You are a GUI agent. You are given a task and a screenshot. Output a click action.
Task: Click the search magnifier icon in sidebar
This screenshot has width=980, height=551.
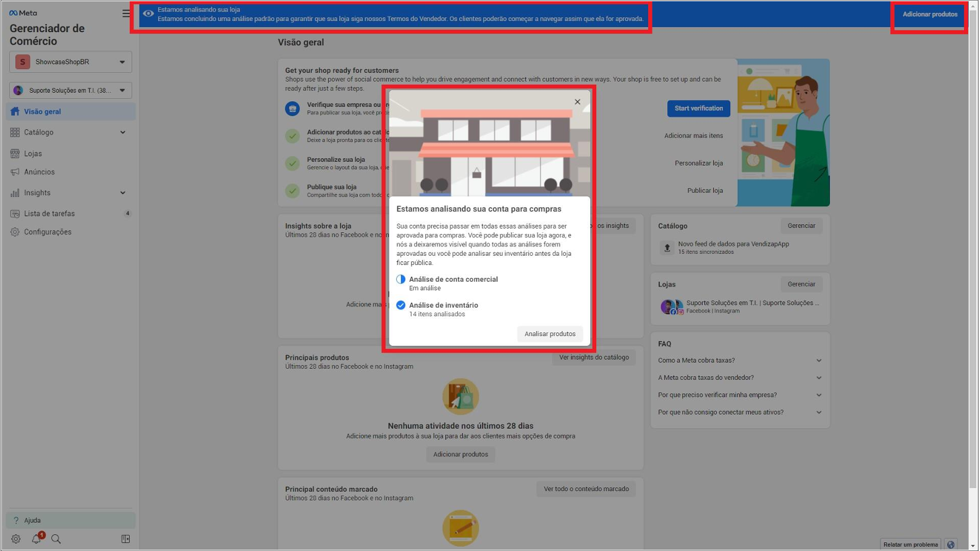[56, 539]
